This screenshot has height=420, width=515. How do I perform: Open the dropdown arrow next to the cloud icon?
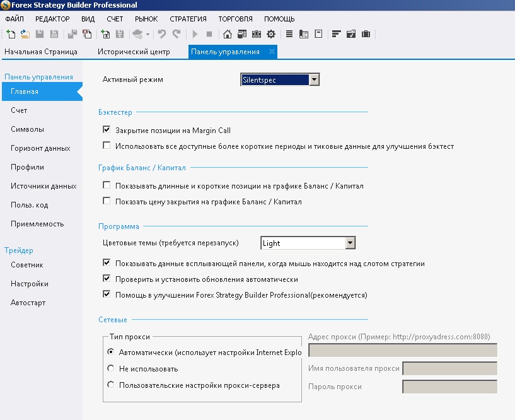[x=148, y=34]
